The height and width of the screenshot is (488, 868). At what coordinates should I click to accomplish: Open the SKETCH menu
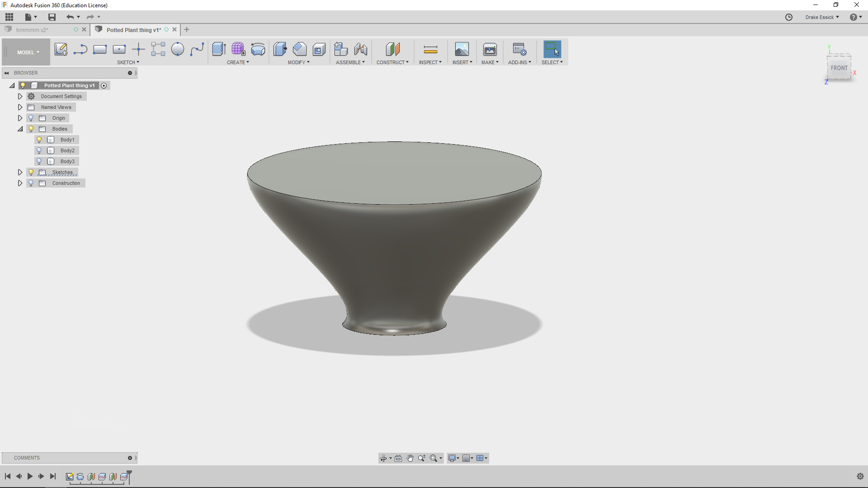click(128, 62)
